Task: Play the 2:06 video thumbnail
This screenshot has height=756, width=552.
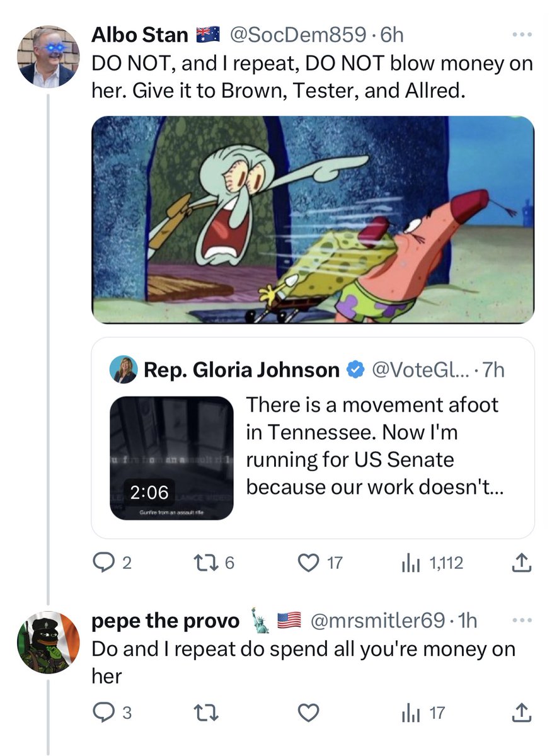Action: click(172, 457)
